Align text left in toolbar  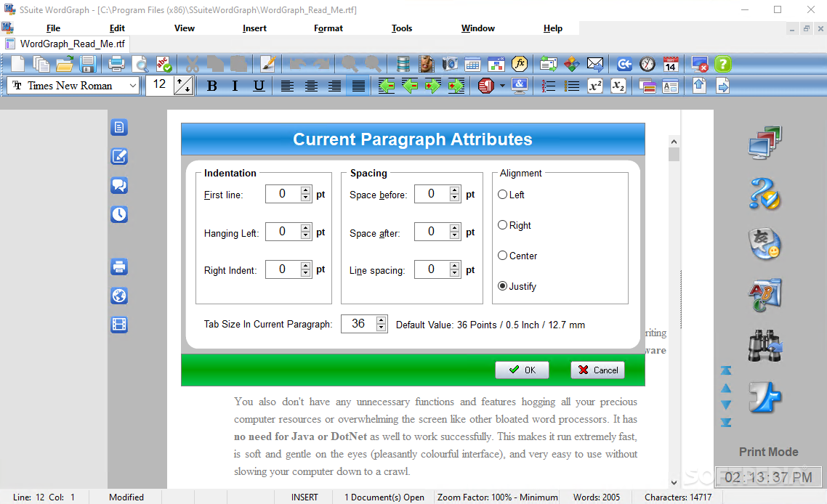click(288, 86)
